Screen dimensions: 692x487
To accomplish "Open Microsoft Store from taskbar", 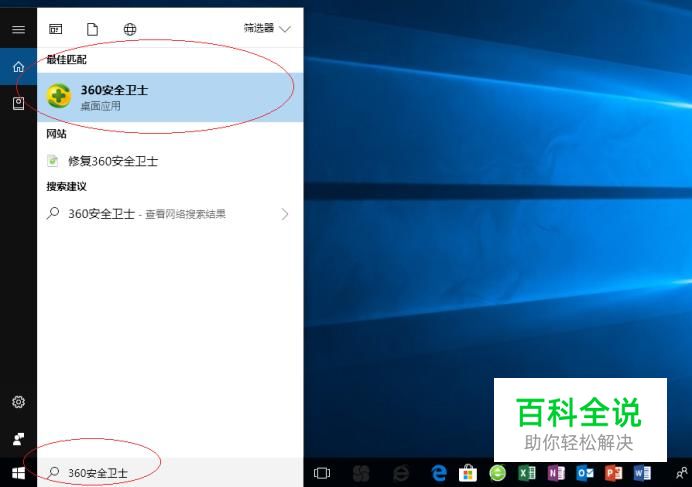I will 468,473.
